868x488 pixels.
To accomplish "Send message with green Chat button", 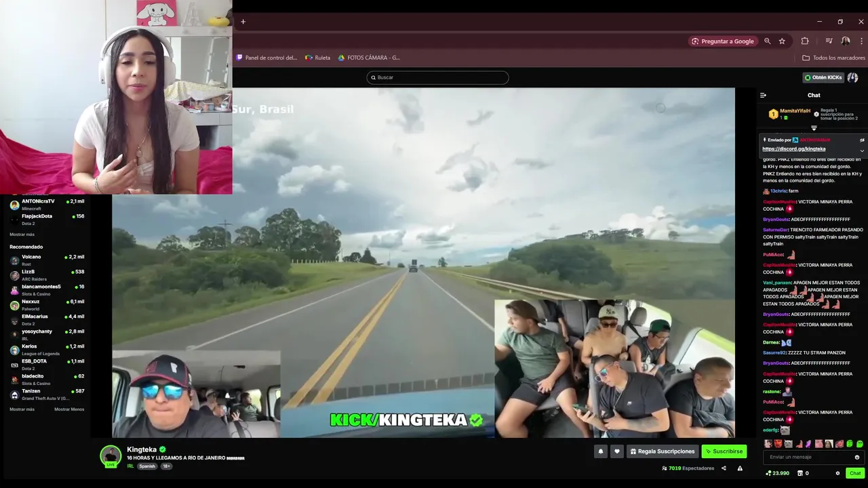I will tap(855, 473).
